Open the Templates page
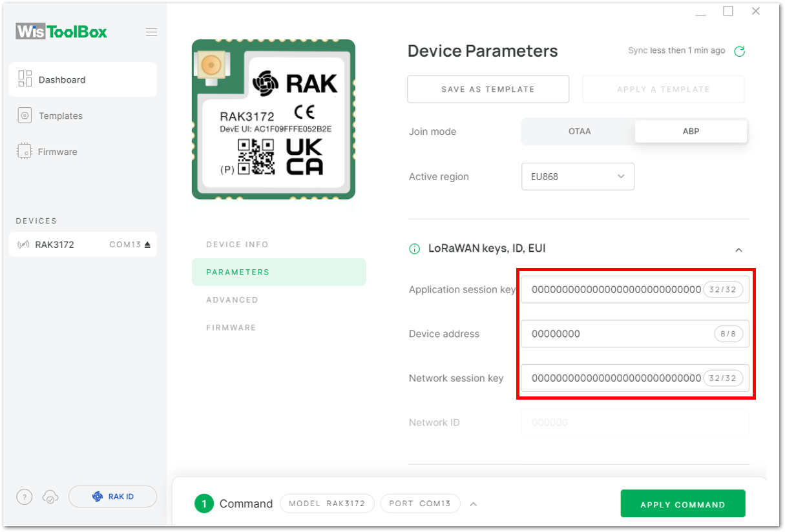 pyautogui.click(x=83, y=116)
